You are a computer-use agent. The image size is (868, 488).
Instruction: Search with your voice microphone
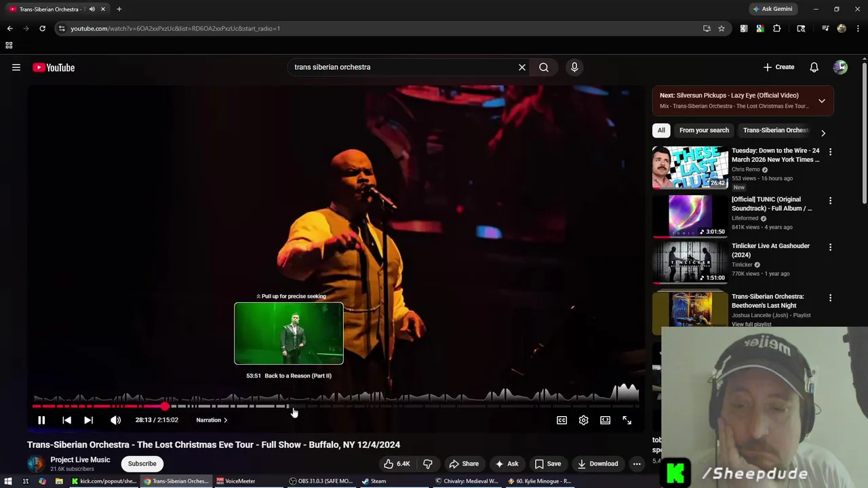pos(574,67)
